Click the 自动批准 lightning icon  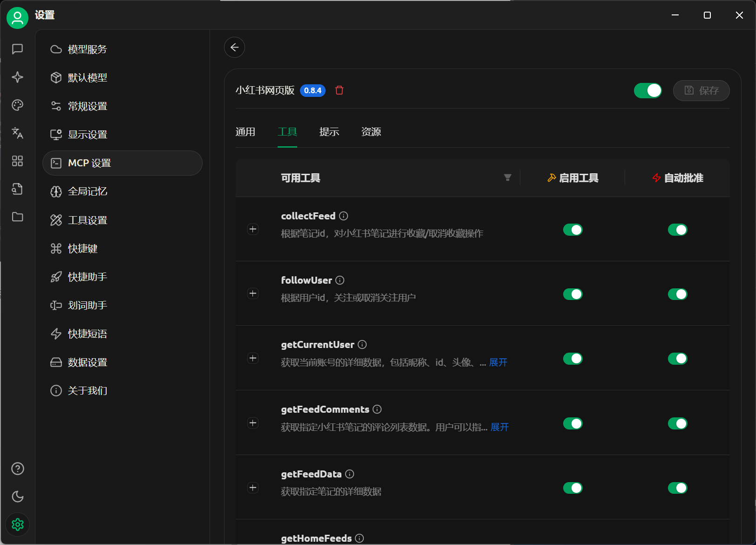[x=657, y=177]
